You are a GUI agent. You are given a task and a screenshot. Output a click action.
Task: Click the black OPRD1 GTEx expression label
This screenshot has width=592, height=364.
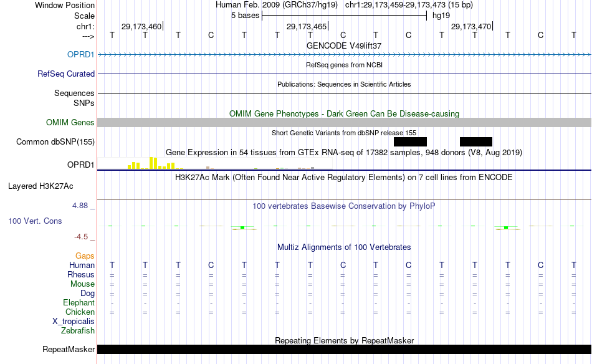pyautogui.click(x=80, y=165)
